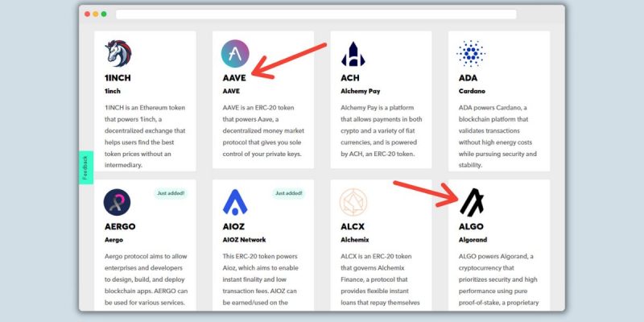This screenshot has height=322, width=644.
Task: Click the browser address bar
Action: [316, 14]
